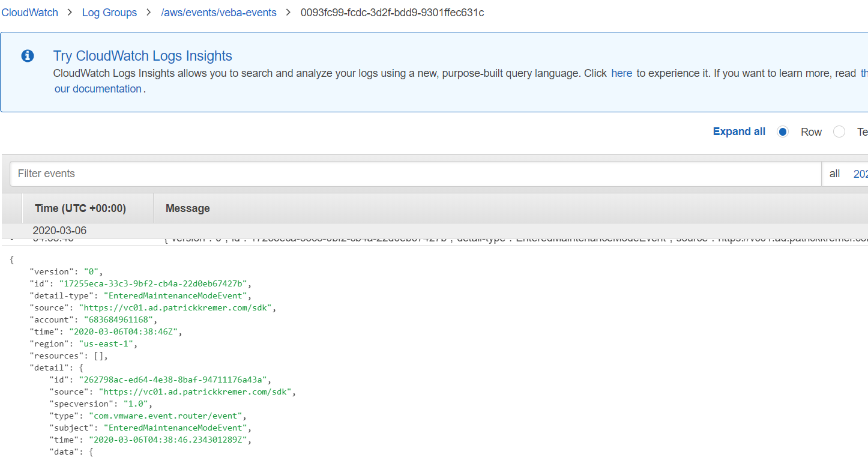Click the blue info icon in banner
This screenshot has width=868, height=460.
point(28,56)
